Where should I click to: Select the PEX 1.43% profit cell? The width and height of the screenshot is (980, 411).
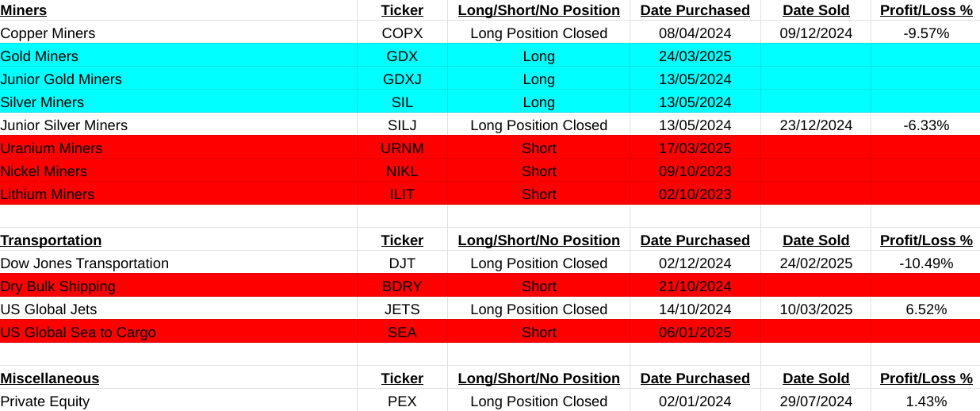925,401
